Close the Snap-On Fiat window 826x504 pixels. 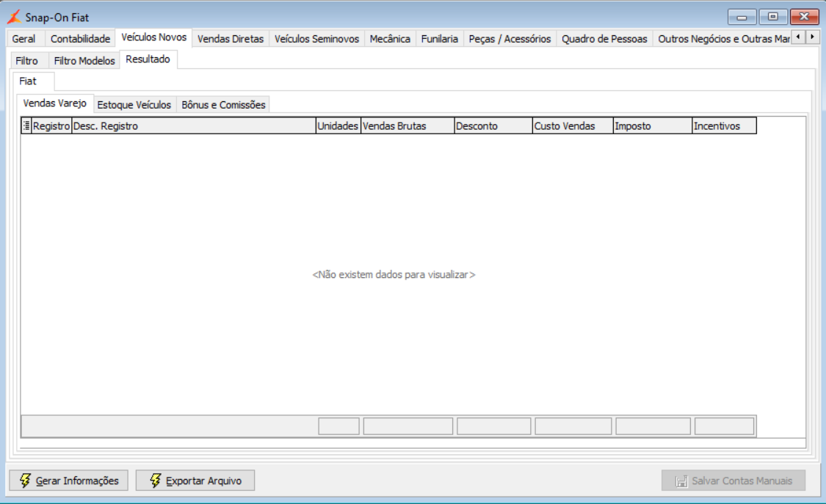pos(805,17)
